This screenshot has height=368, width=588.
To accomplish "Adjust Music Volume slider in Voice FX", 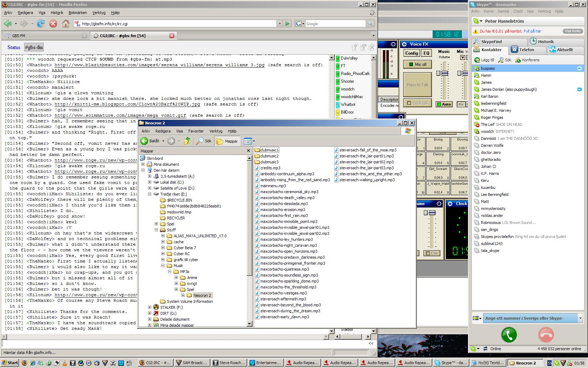I will coord(444,73).
